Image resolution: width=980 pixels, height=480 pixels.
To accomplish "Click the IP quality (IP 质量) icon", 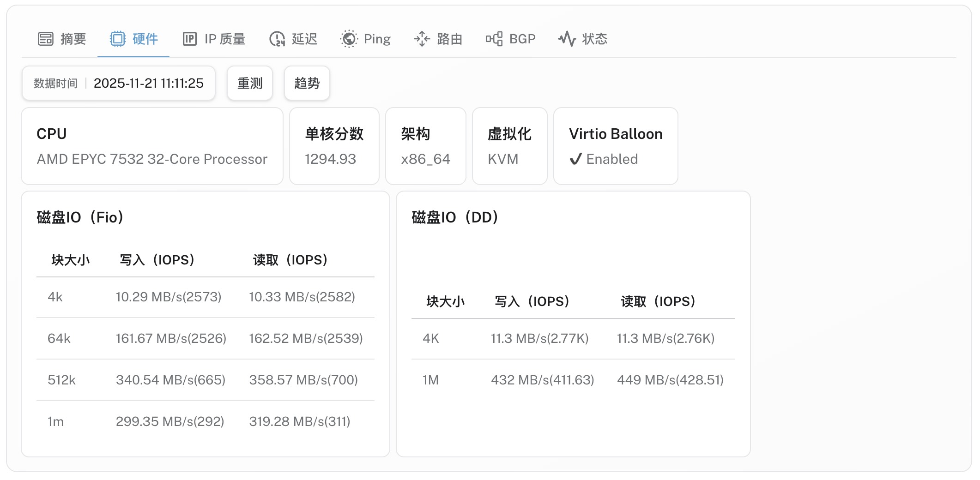I will (x=189, y=39).
